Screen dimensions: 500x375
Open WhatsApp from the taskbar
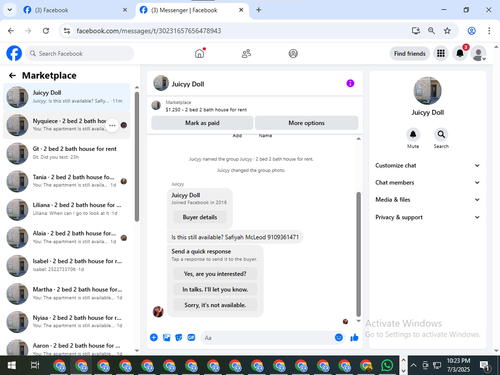pos(387,365)
